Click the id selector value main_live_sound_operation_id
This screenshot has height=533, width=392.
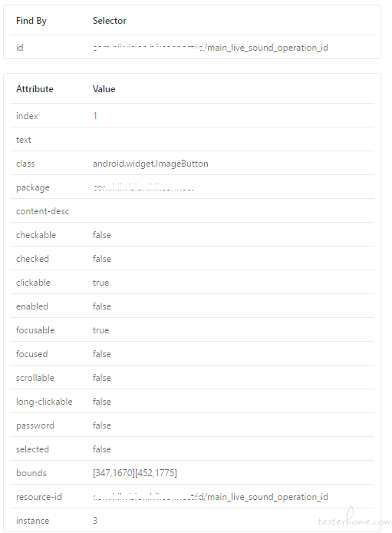[x=210, y=48]
